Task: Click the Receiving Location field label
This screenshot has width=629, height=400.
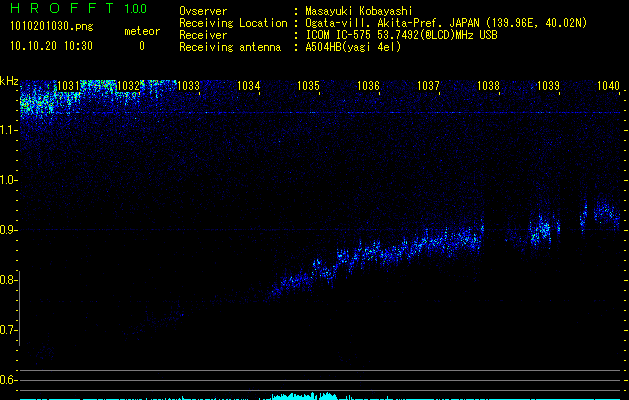Action: pos(233,23)
